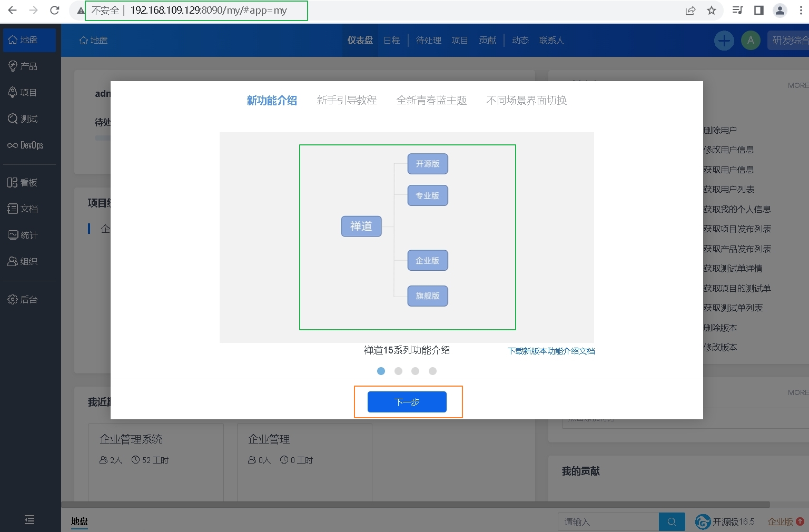Reload the page with refresh icon

[54, 10]
